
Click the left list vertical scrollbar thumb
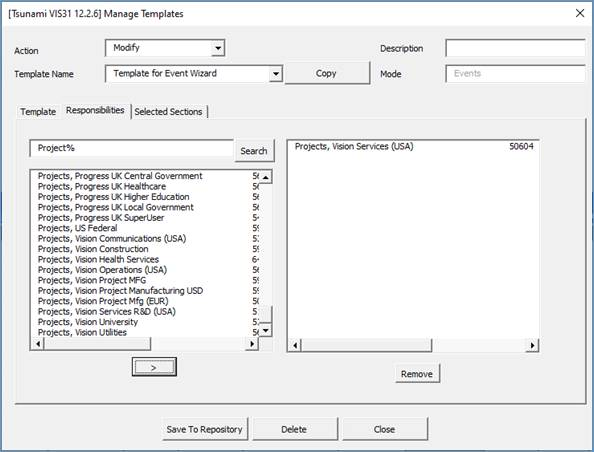266,314
